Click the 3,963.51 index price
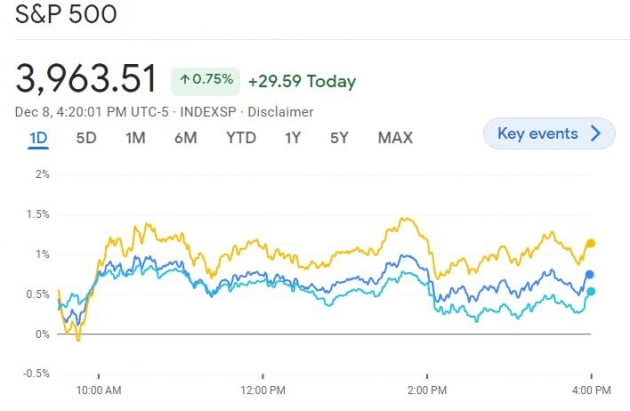This screenshot has width=630, height=411. click(86, 78)
